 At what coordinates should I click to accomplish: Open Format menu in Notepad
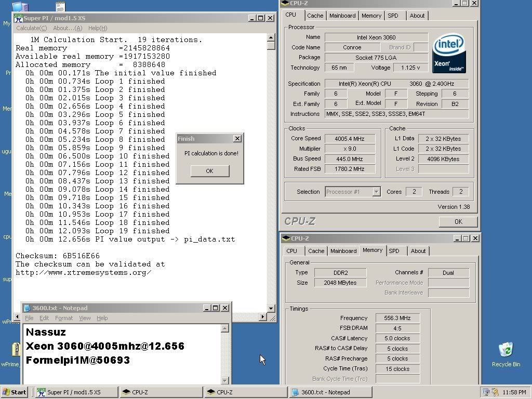64,318
